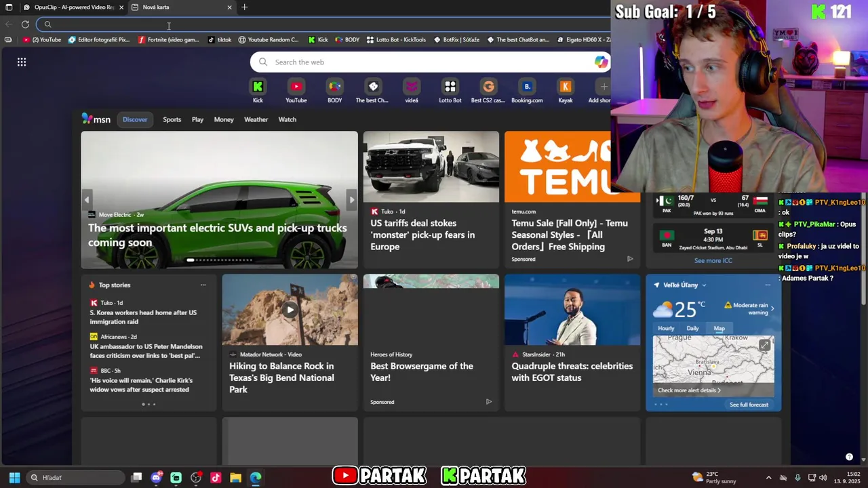Open the Weather tab in MSN
This screenshot has width=868, height=488.
click(256, 119)
